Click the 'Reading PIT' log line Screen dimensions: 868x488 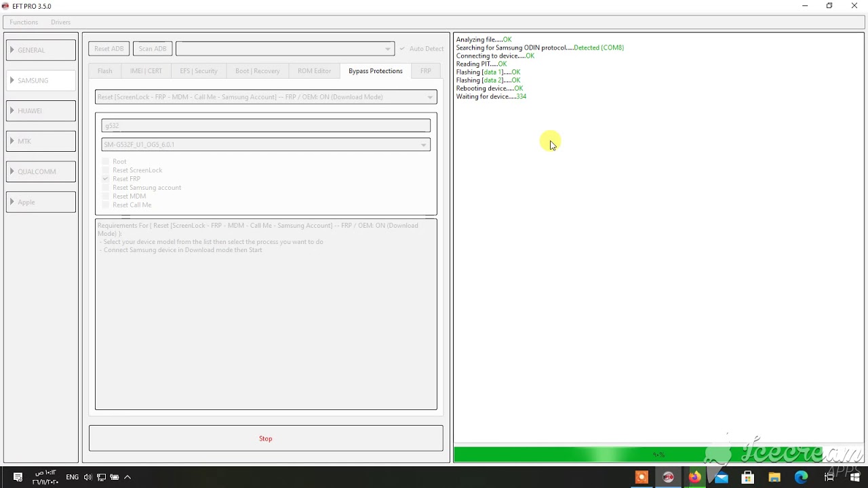pyautogui.click(x=481, y=64)
